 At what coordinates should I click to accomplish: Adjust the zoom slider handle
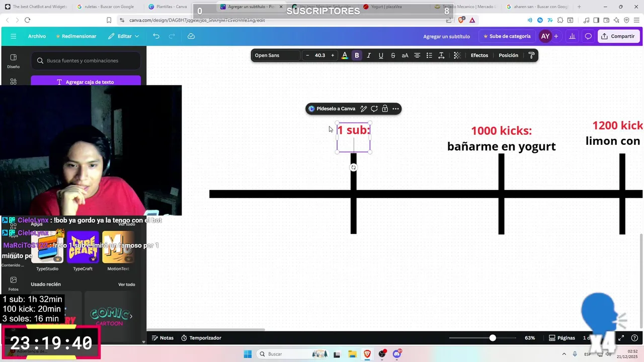(493, 338)
